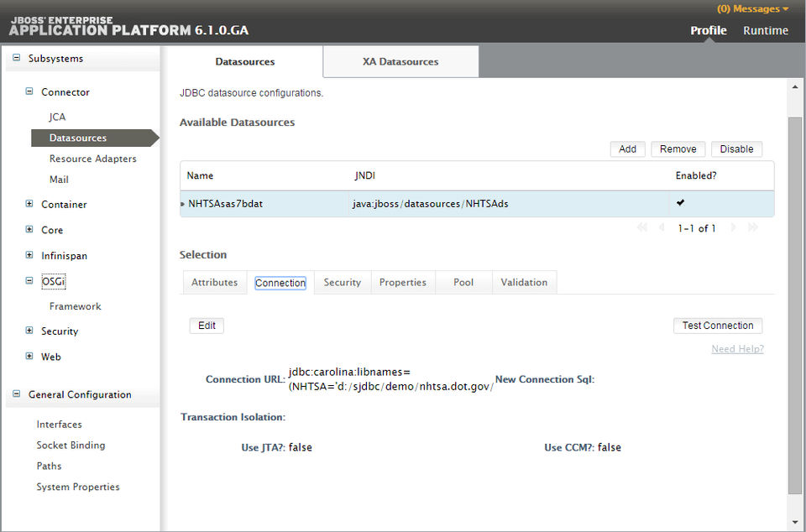Open Socket Binding in the sidebar
This screenshot has height=532, width=806.
(71, 446)
